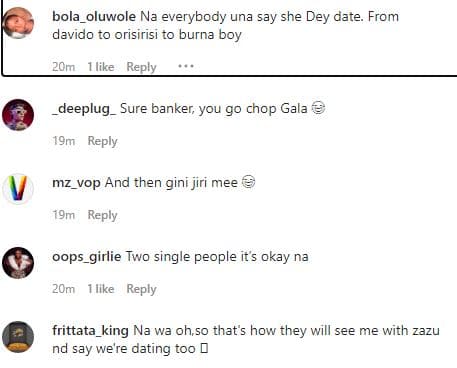Open oops_girlie's profile avatar
Image resolution: width=457 pixels, height=368 pixels.
tap(18, 263)
